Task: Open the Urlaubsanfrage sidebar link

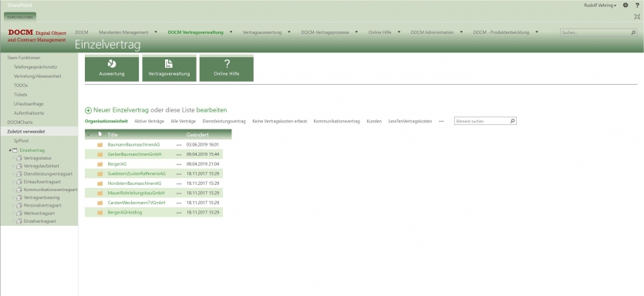Action: [x=29, y=104]
